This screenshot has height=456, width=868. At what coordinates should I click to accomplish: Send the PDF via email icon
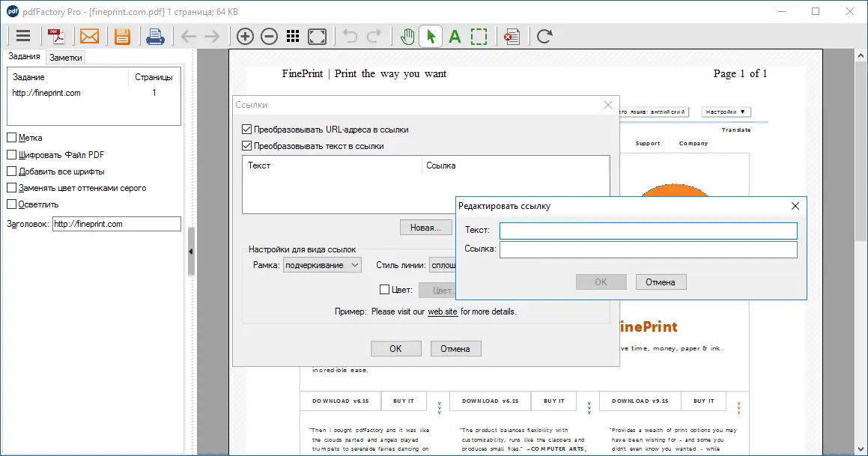tap(90, 35)
